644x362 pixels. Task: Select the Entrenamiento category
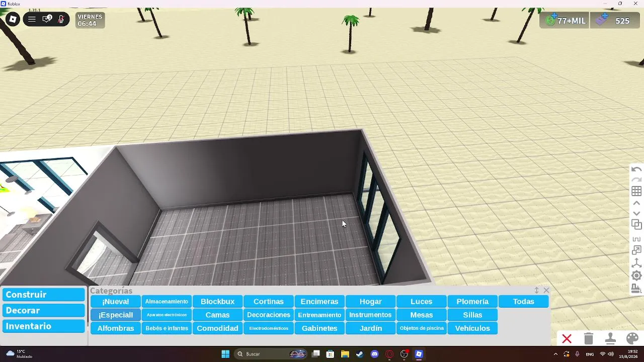pos(319,315)
